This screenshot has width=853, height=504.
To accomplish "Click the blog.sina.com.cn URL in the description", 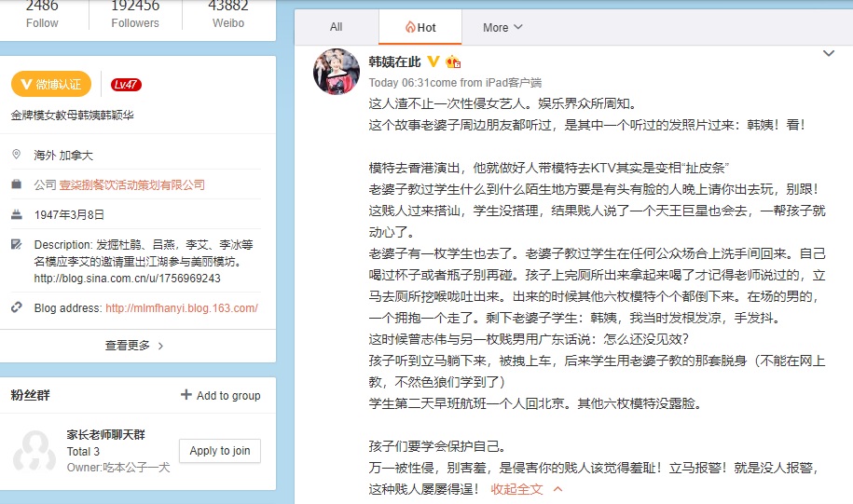I will (x=128, y=279).
